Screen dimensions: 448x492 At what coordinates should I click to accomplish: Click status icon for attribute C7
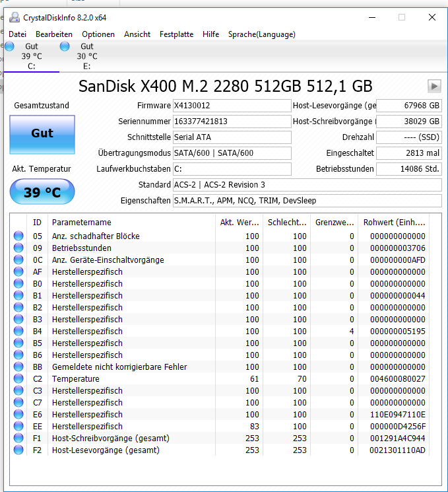pos(18,403)
